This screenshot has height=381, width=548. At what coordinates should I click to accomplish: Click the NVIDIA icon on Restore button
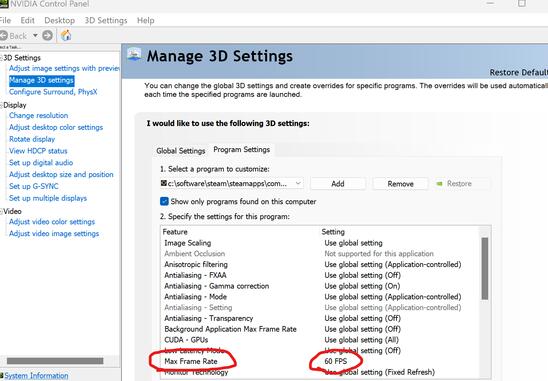(x=440, y=184)
